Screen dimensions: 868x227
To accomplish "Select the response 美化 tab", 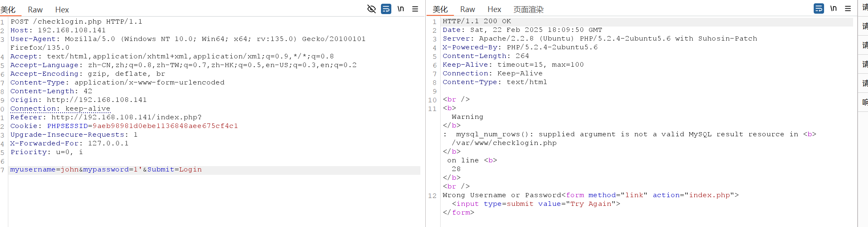I will pyautogui.click(x=440, y=10).
